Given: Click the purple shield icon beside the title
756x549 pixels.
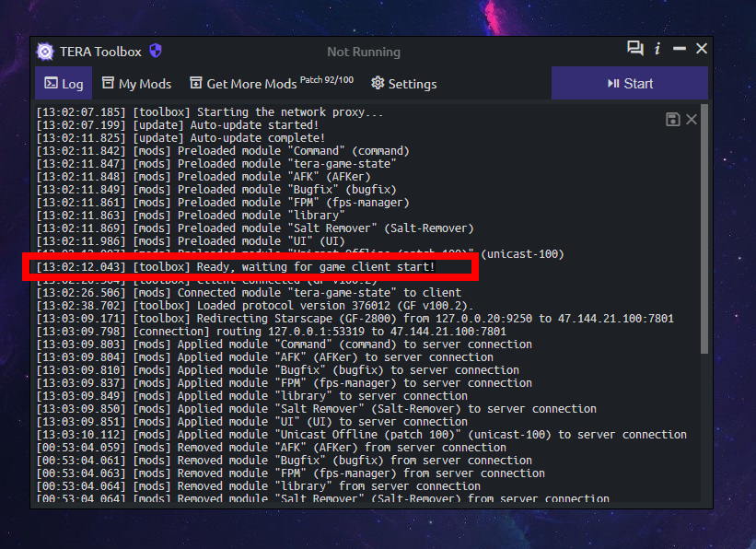Looking at the screenshot, I should coord(156,52).
